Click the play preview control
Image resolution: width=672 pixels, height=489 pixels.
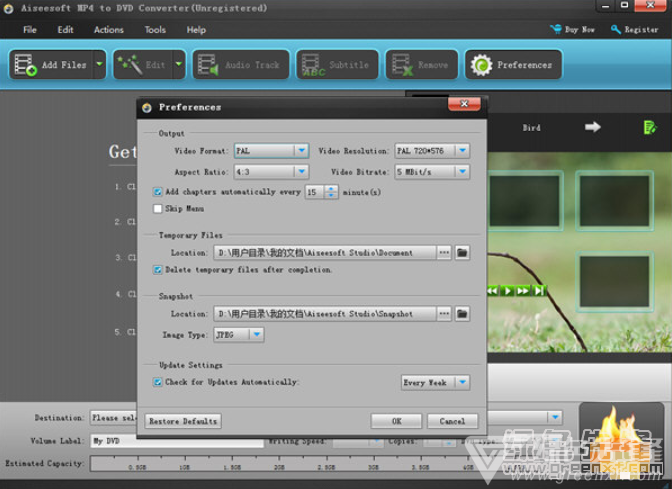point(508,291)
